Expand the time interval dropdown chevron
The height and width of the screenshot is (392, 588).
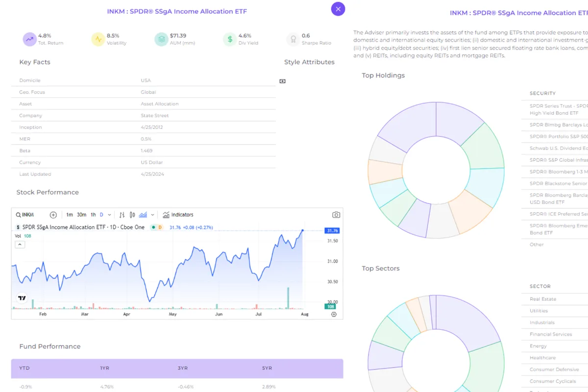coord(109,215)
